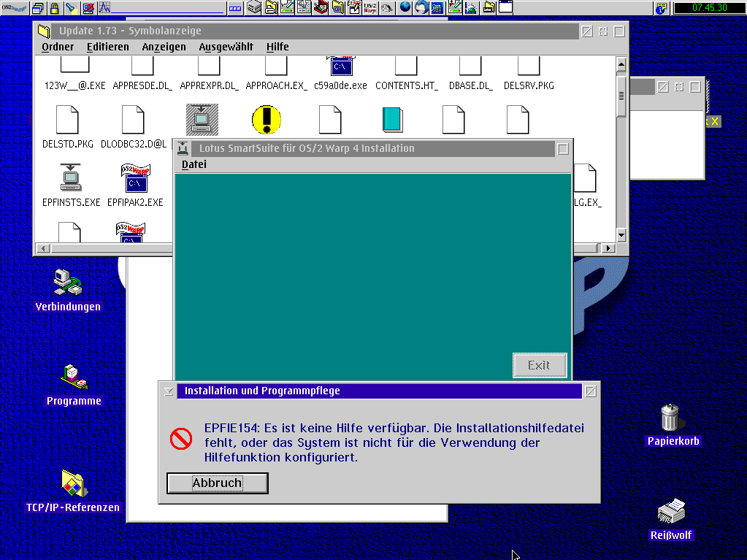
Task: Launch the blue globe browser icon
Action: click(405, 7)
